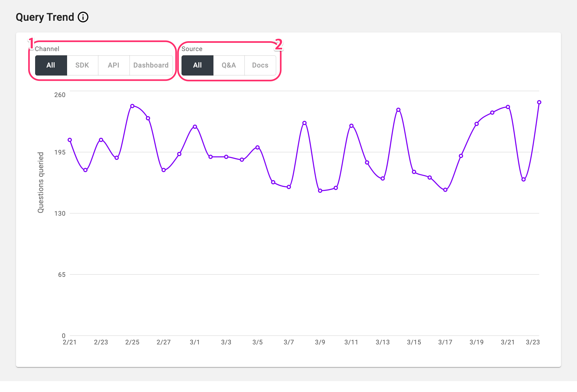Select the 3/21 data point marker

pos(508,107)
